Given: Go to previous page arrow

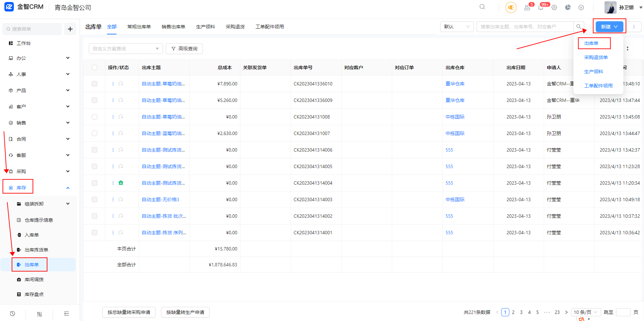Looking at the screenshot, I should click(497, 312).
